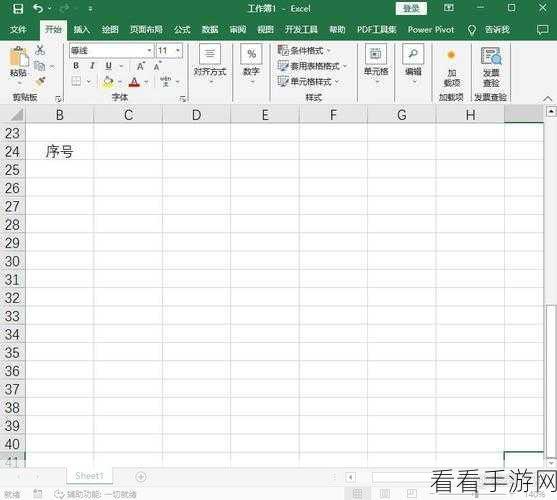Click the Format Painter brush icon
The image size is (557, 500).
[40, 82]
